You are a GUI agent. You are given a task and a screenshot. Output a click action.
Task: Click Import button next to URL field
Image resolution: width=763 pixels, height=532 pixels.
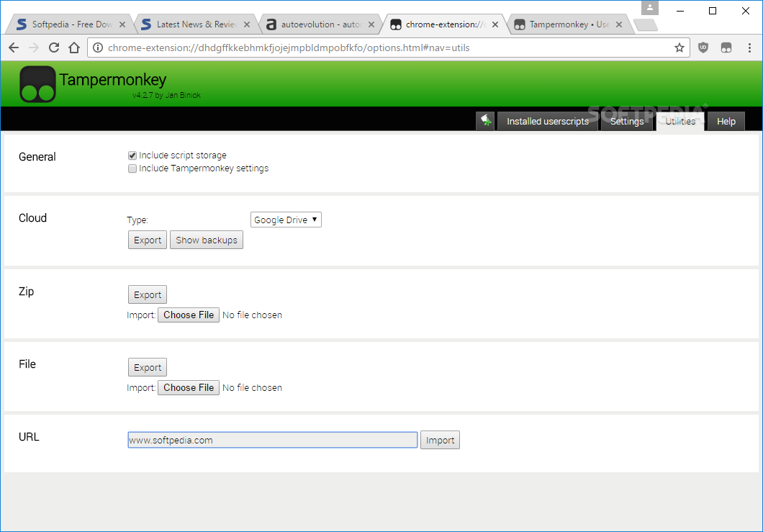440,440
